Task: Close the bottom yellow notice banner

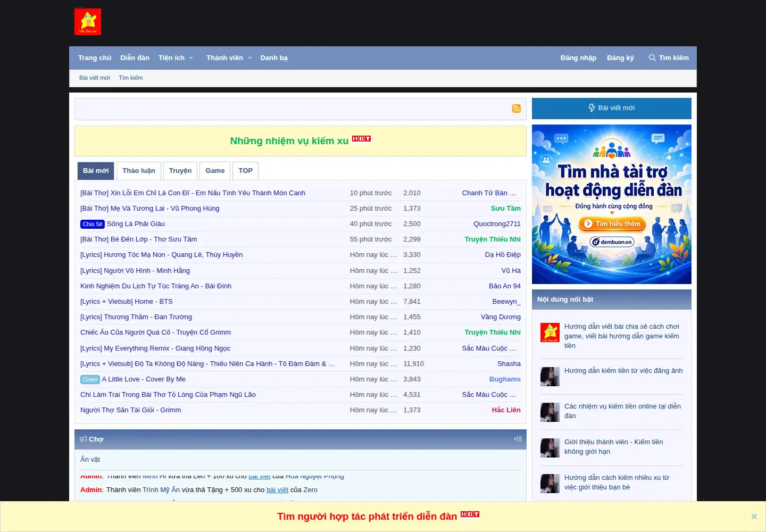Action: (x=754, y=517)
